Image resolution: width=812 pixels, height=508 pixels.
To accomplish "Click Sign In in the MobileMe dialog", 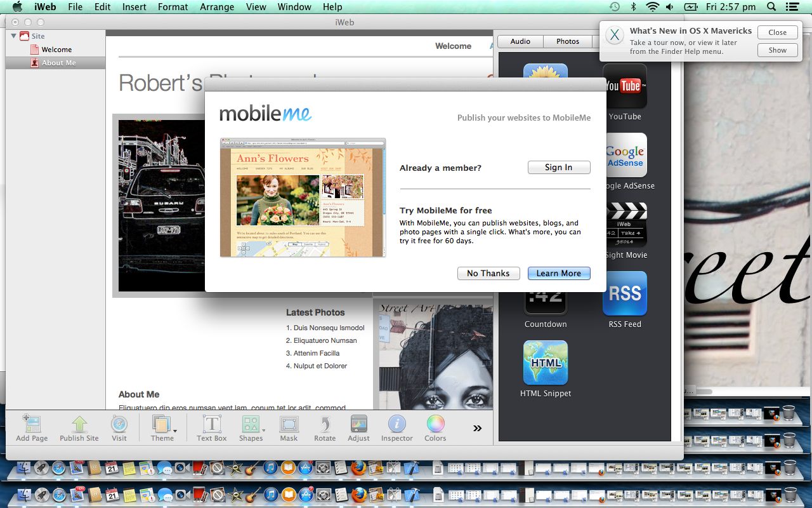I will coord(559,167).
